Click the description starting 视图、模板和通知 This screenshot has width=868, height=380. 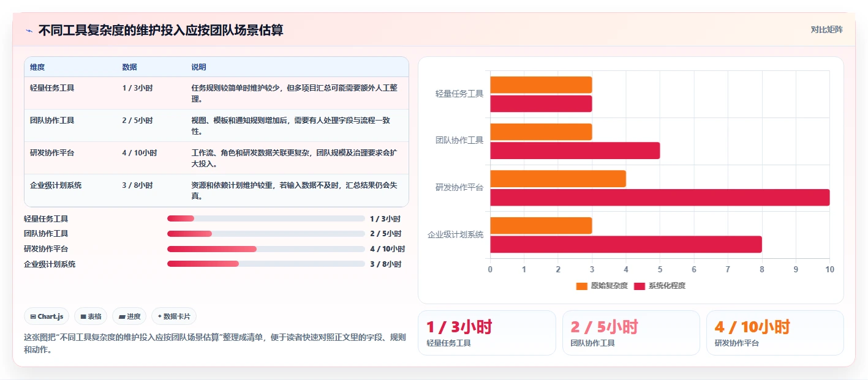pyautogui.click(x=291, y=125)
